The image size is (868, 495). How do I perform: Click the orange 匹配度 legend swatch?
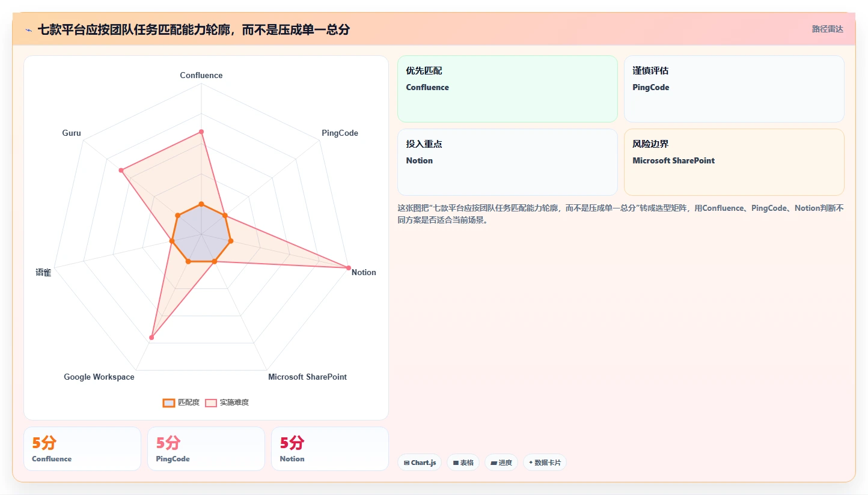(169, 402)
